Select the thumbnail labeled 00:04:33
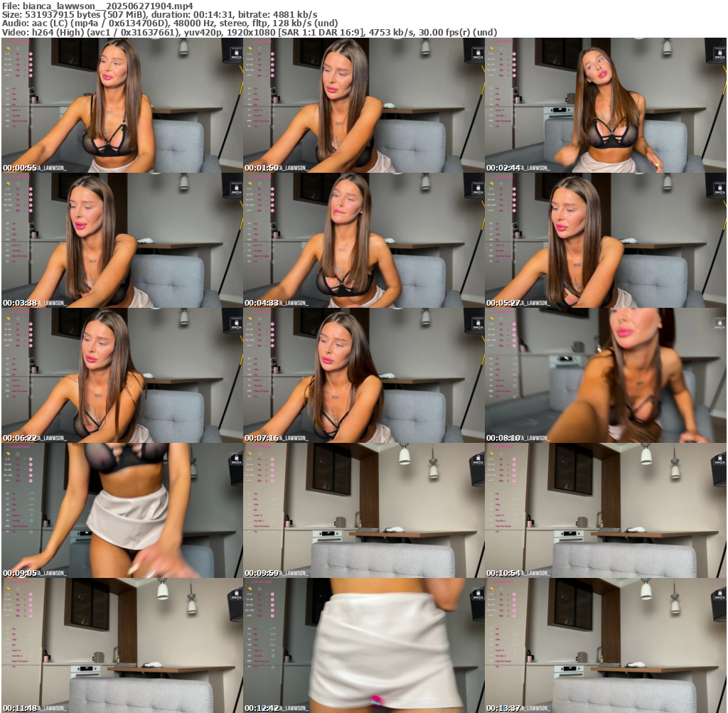The width and height of the screenshot is (728, 713). pyautogui.click(x=363, y=240)
